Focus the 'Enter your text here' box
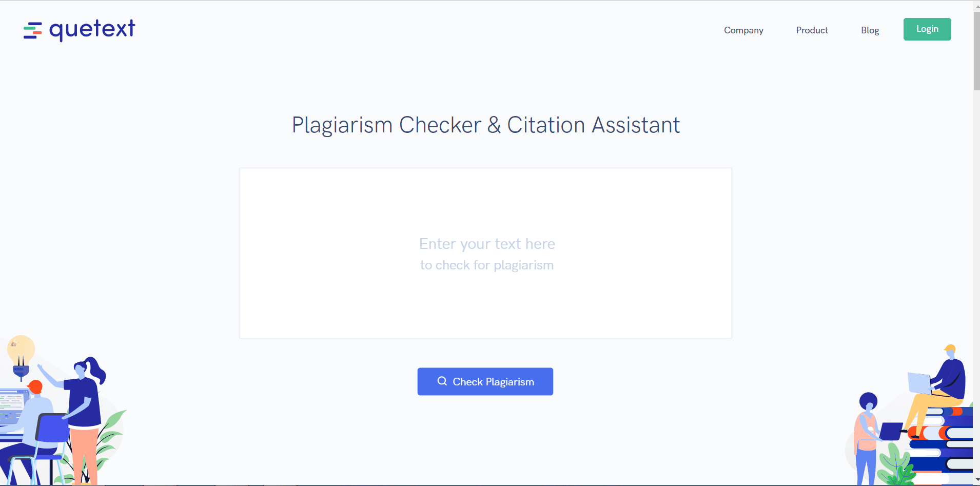 pyautogui.click(x=485, y=253)
